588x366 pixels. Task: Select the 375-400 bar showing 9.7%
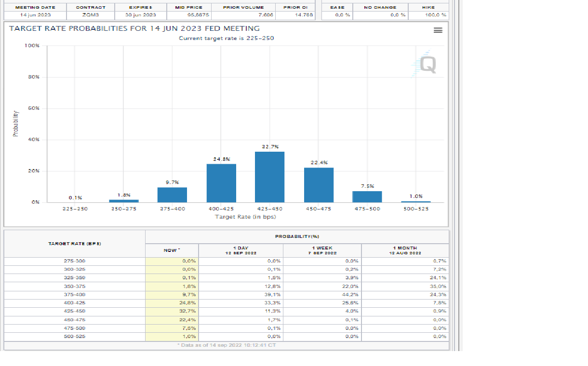(172, 195)
